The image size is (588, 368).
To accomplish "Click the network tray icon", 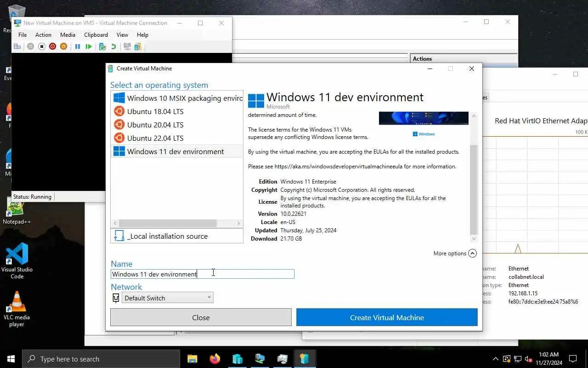I will pyautogui.click(x=518, y=359).
